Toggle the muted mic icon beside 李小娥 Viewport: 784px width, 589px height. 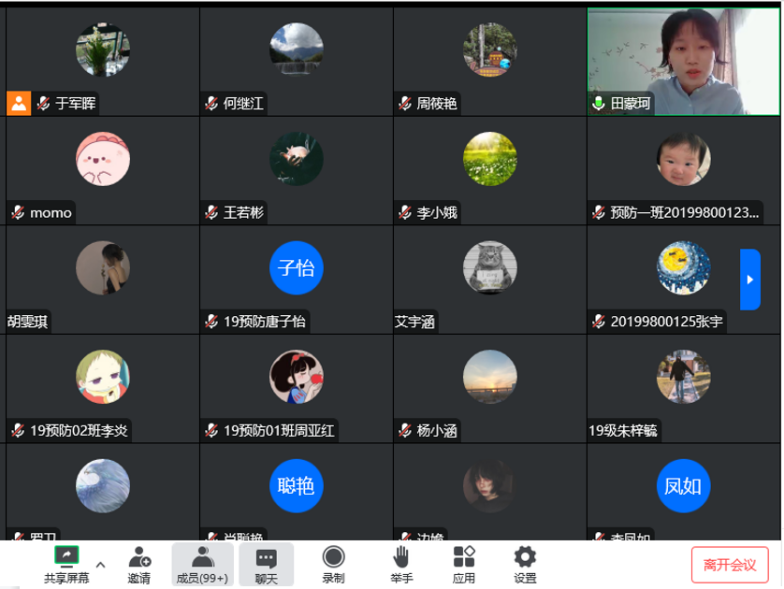405,212
